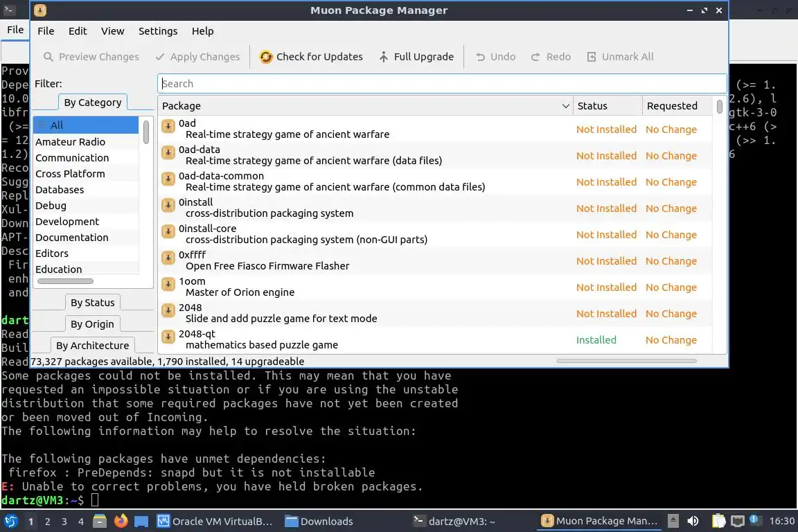798x532 pixels.
Task: Click the package list vertical scrollbar
Action: (719, 107)
